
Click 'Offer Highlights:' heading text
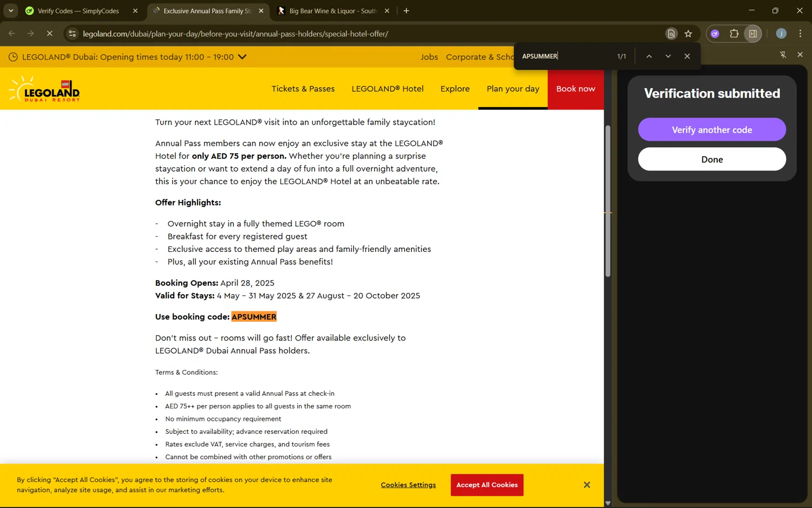188,203
